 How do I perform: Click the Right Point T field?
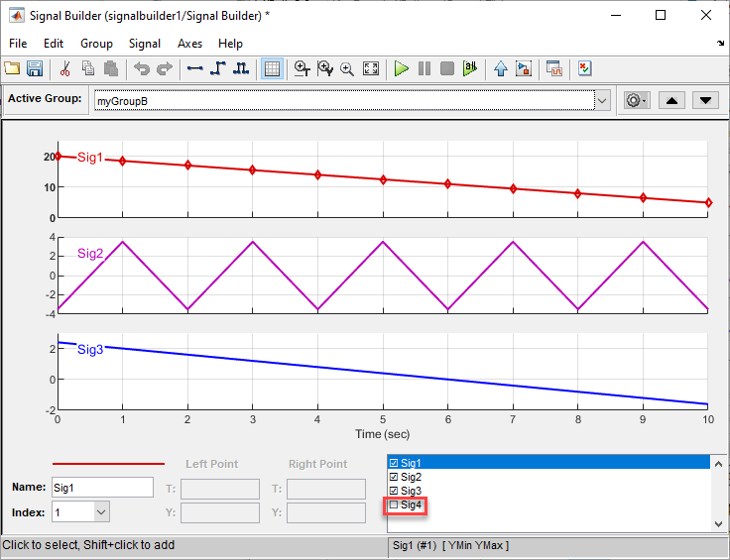click(326, 489)
